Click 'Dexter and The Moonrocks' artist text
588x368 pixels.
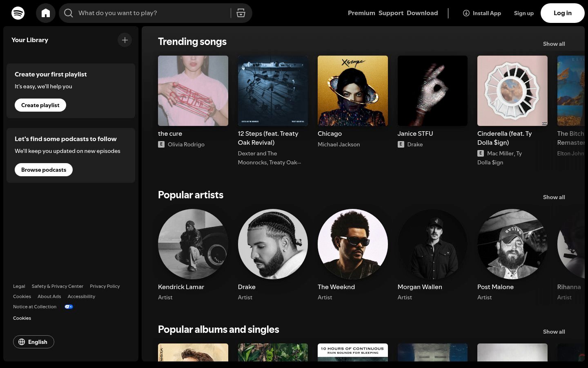coord(258,158)
